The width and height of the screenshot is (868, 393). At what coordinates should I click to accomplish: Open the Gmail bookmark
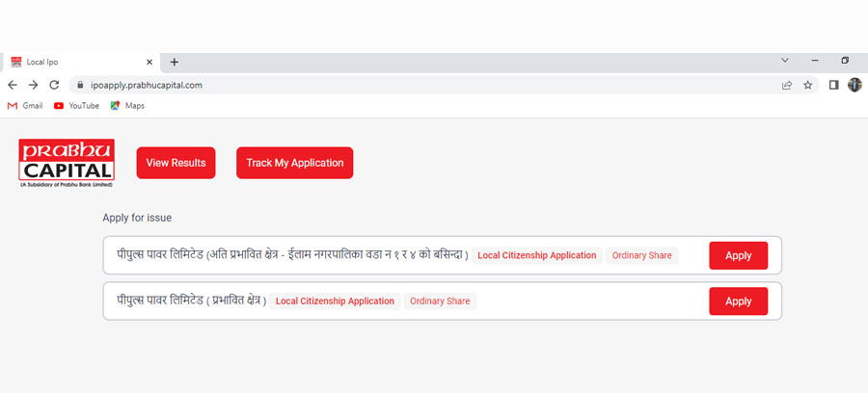25,106
